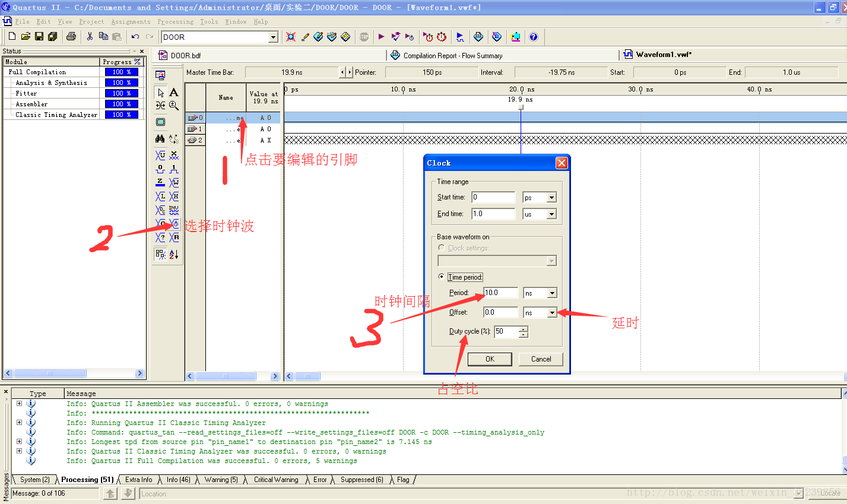Apply Weak High (H) waveform value

click(x=174, y=196)
